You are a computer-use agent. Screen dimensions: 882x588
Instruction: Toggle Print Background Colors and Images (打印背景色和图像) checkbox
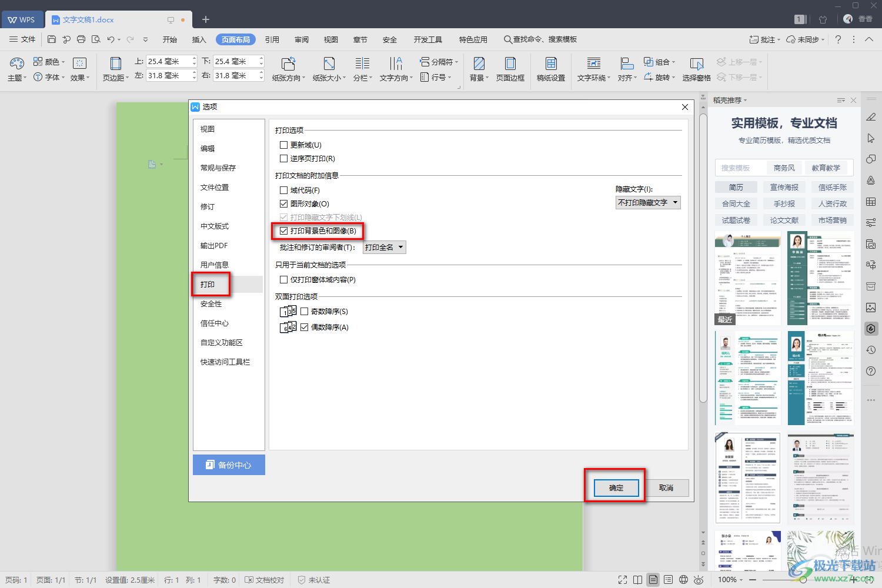tap(283, 230)
